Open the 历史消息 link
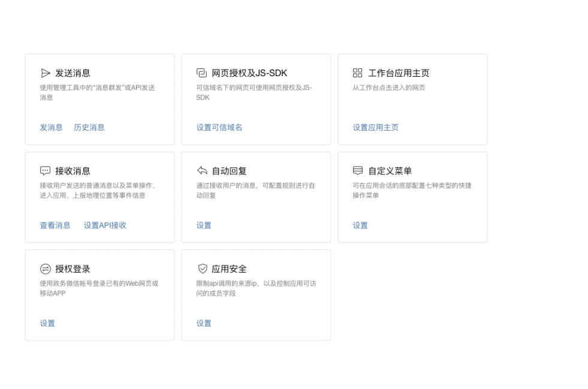 pyautogui.click(x=89, y=128)
